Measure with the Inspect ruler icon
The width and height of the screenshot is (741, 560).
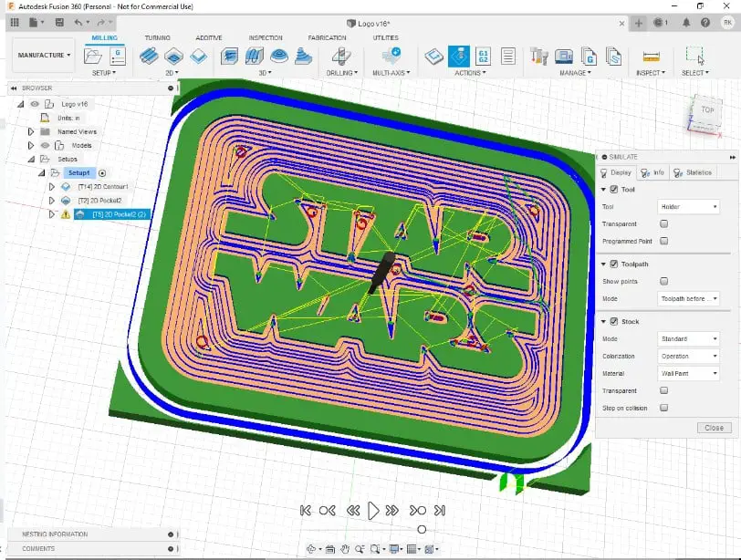[651, 57]
